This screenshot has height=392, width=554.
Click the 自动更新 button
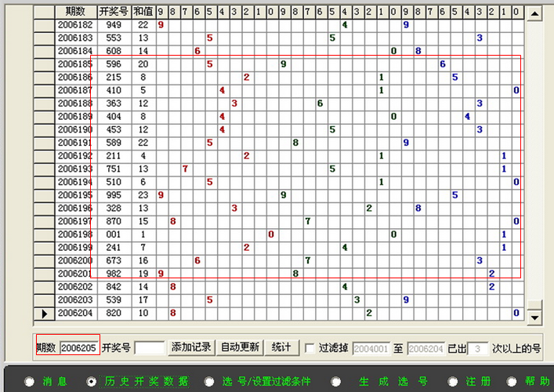(x=240, y=347)
